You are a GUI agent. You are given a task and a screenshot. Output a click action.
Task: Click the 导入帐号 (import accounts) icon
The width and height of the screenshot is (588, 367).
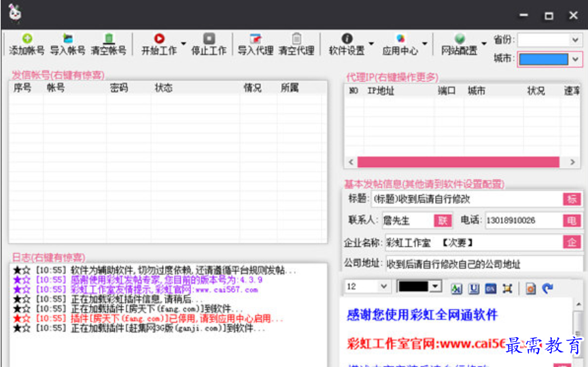pyautogui.click(x=67, y=39)
